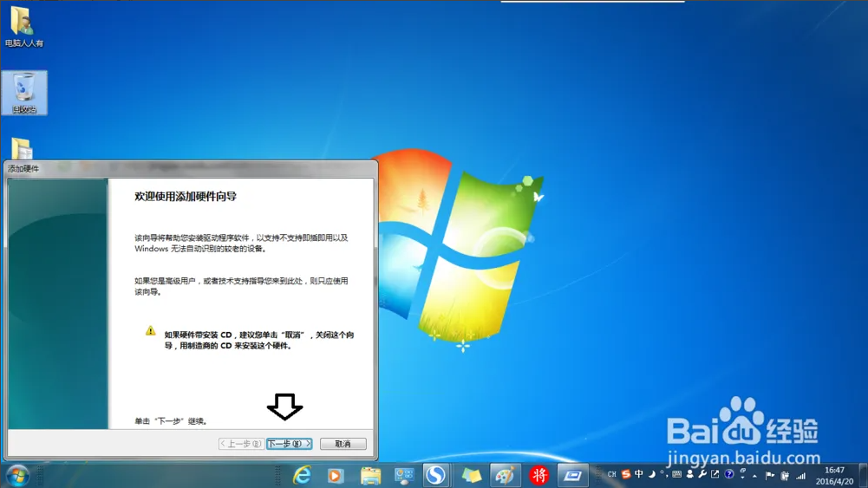Open Windows Media Player from taskbar
The width and height of the screenshot is (868, 488).
click(x=336, y=475)
